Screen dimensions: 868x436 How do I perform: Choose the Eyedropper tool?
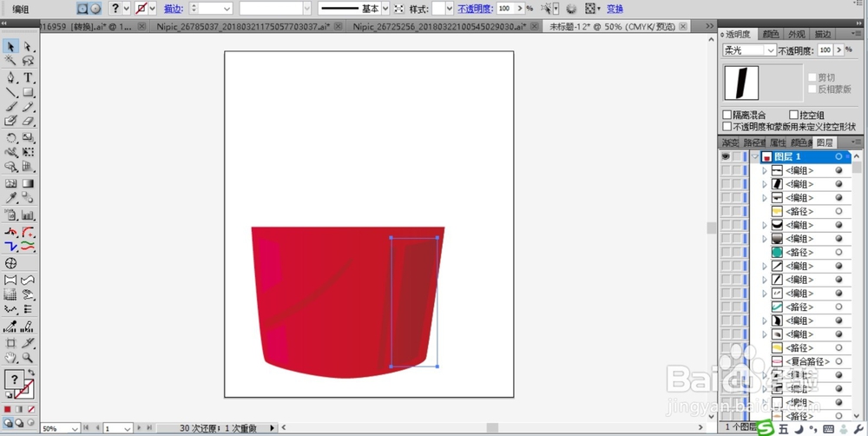[x=10, y=198]
